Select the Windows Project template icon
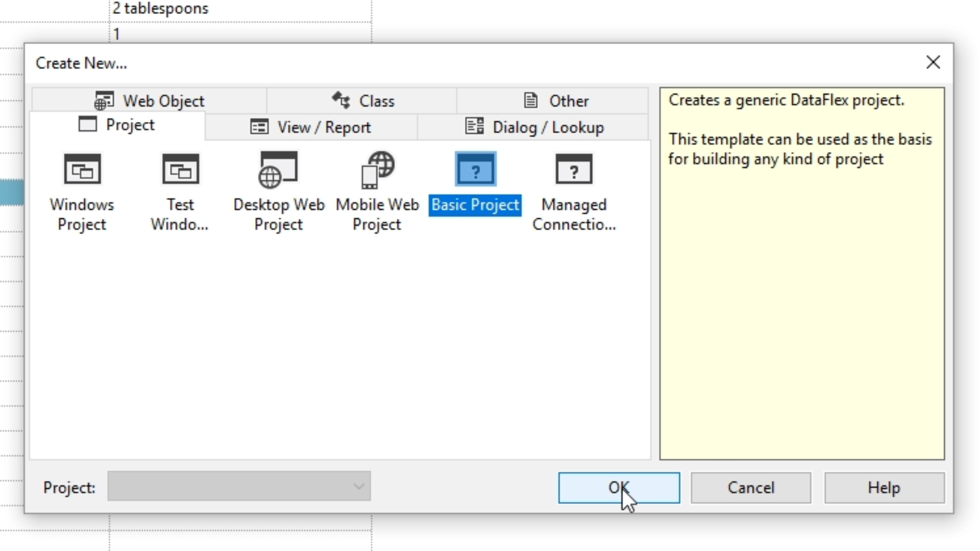Image resolution: width=980 pixels, height=551 pixels. (x=82, y=169)
